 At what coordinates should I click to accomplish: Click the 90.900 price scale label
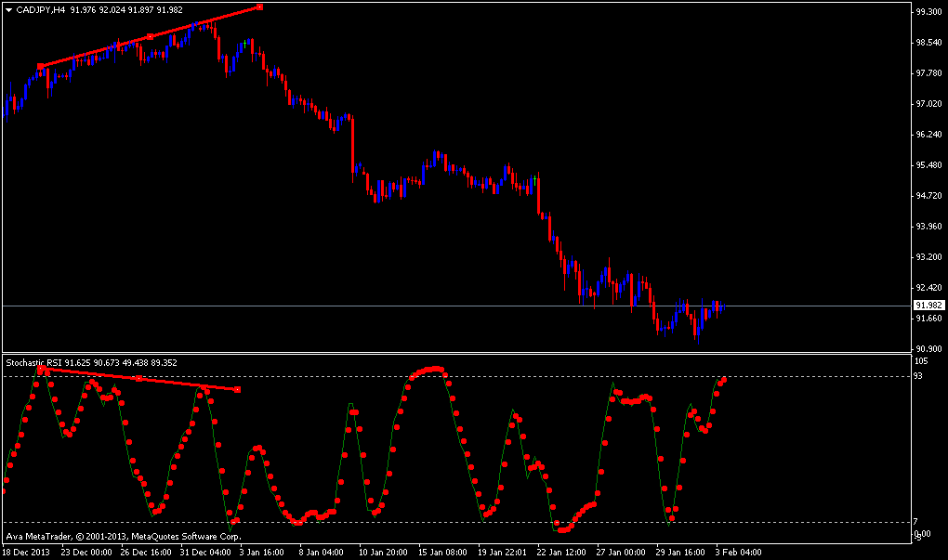928,348
